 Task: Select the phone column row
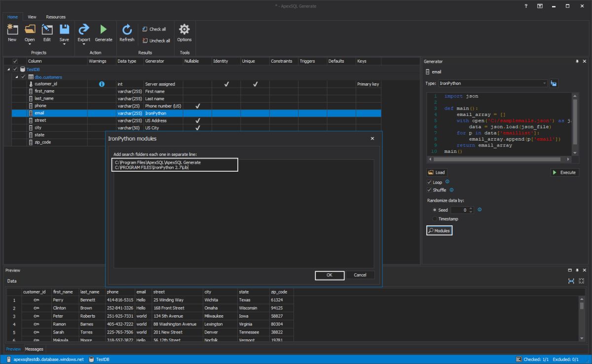tap(196, 106)
